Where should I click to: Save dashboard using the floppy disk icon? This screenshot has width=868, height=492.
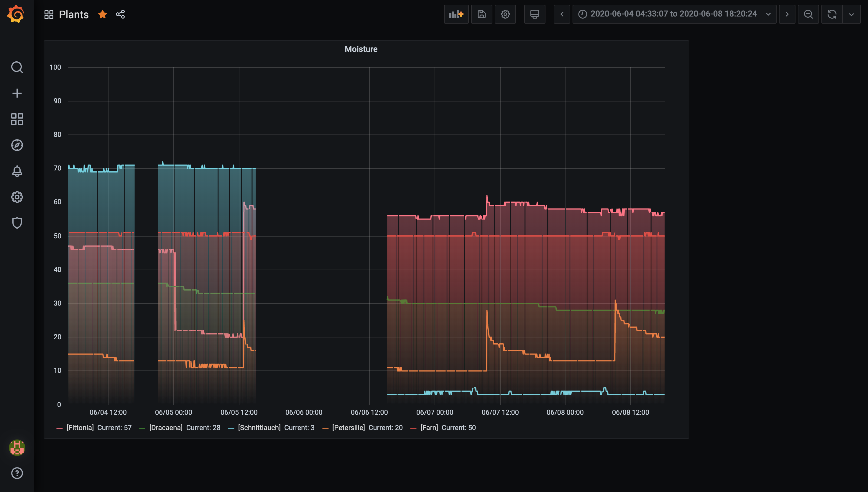tap(482, 14)
